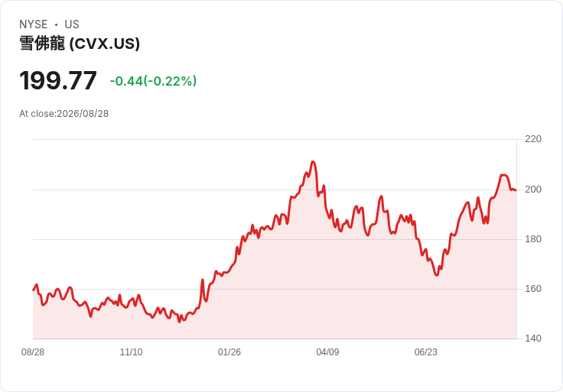Click the right end of the red price line
563x392 pixels.
[516, 190]
